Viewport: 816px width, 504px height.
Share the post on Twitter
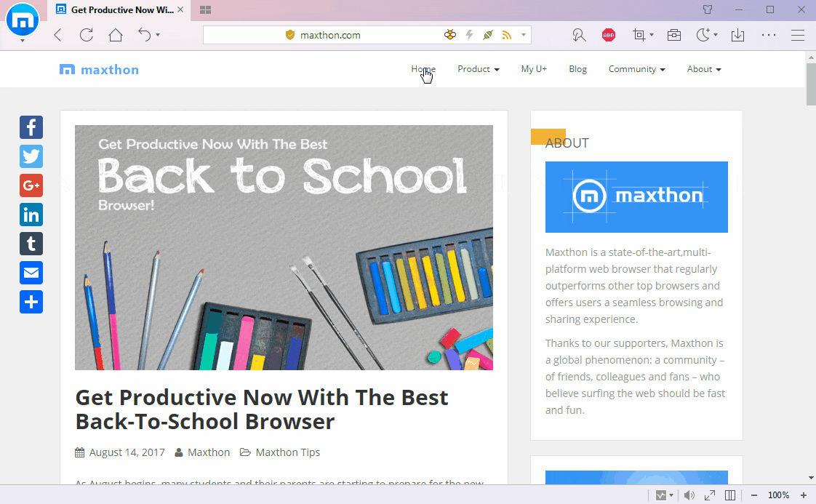pyautogui.click(x=31, y=156)
